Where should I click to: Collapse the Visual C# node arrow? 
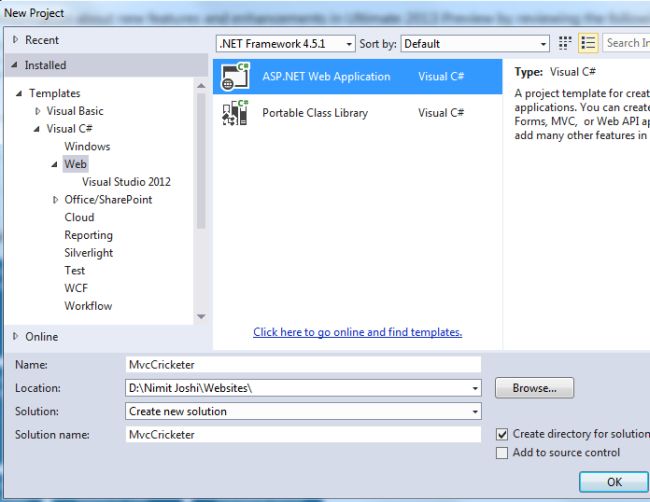point(36,129)
